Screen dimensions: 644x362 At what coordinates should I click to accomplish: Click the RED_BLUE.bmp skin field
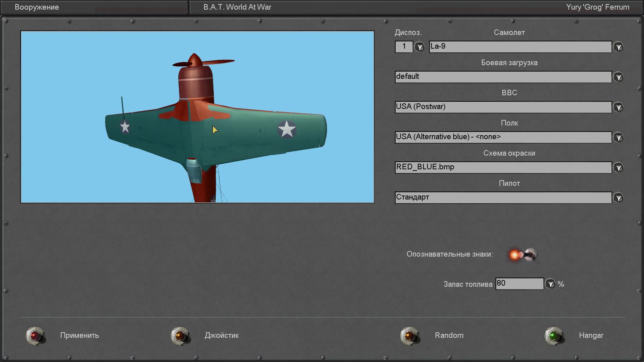503,167
